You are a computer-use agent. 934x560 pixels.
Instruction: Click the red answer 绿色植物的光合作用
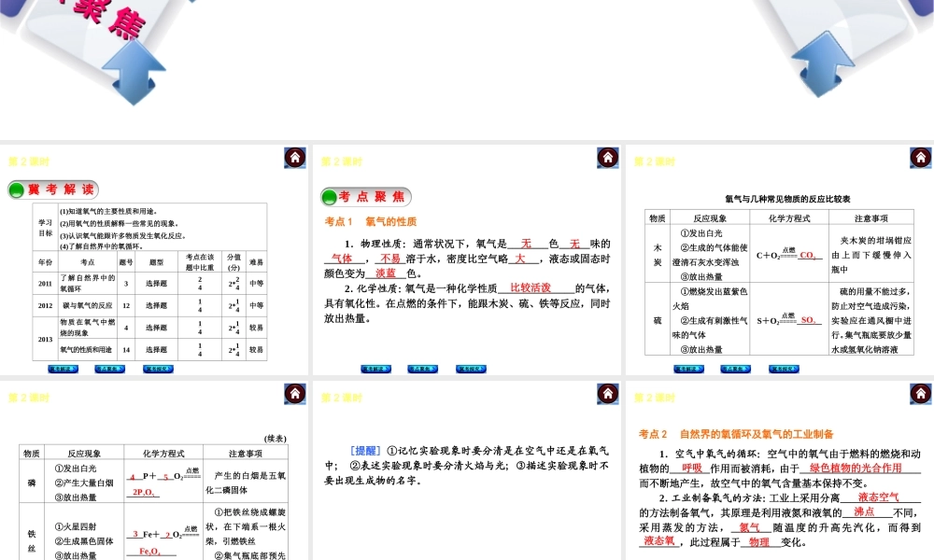[856, 468]
